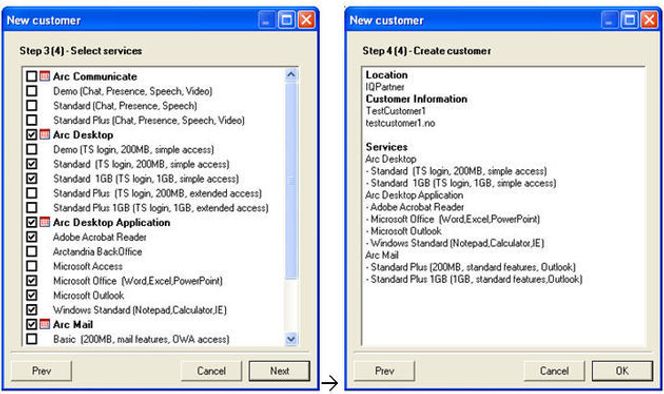Uncheck Windows Standard (Notepad,Calculator,IE)

click(x=31, y=310)
